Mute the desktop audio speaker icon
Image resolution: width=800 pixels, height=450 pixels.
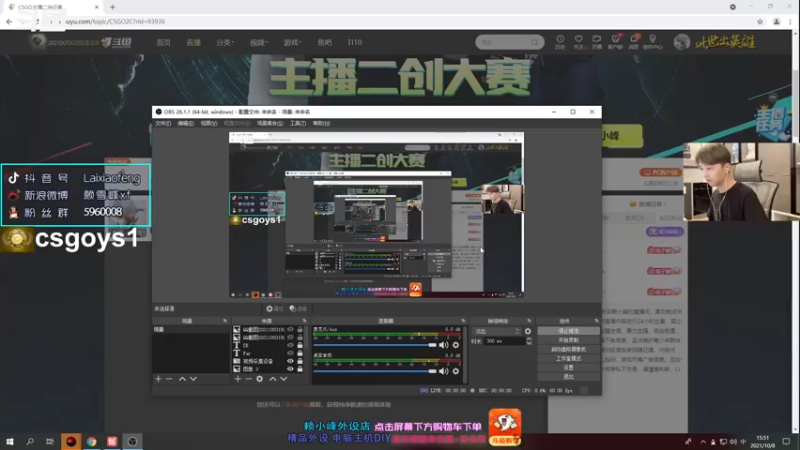(x=443, y=371)
